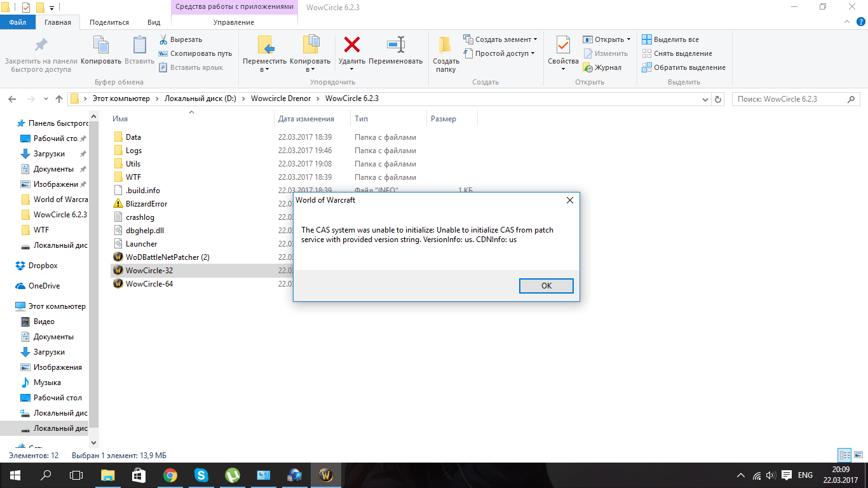This screenshot has height=488, width=868.
Task: Click the Rename icon in ribbon
Action: [395, 46]
